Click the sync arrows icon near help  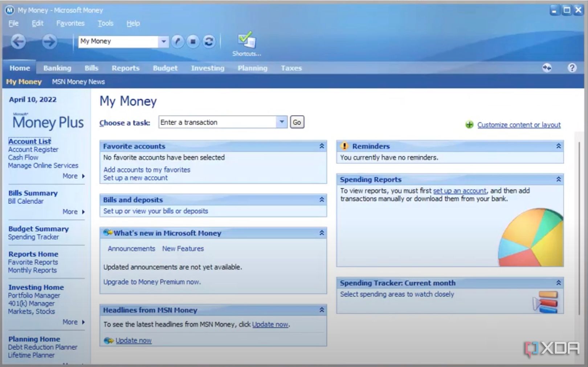[547, 68]
